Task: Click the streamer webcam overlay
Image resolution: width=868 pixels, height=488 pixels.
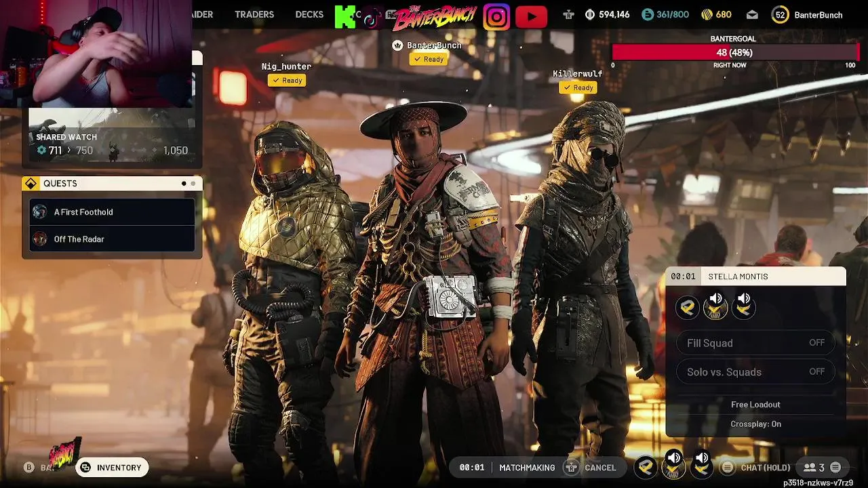Action: pos(95,54)
